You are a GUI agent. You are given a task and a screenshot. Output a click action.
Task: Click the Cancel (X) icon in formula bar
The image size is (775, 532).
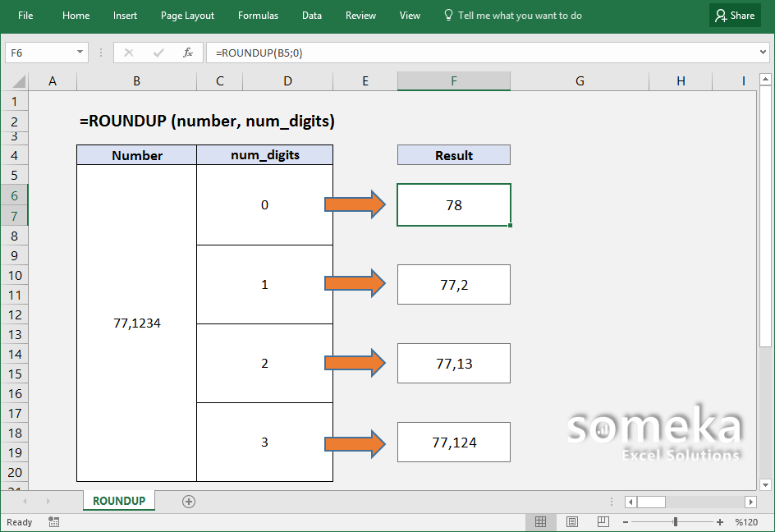point(129,52)
